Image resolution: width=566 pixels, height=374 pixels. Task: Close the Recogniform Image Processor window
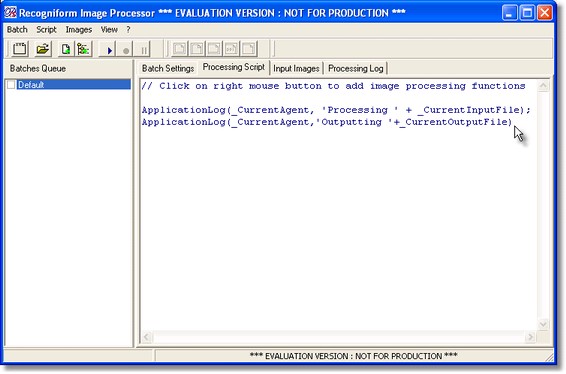[544, 13]
